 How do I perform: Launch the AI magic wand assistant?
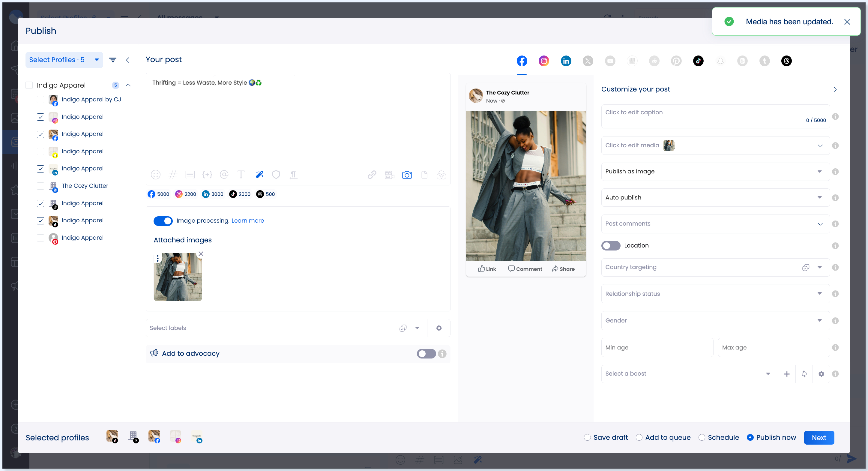[x=259, y=175]
